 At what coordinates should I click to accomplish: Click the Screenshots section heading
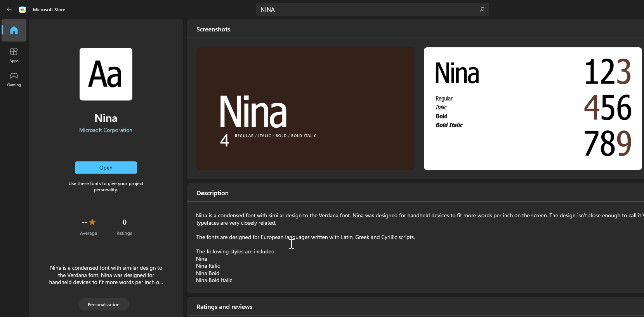click(x=213, y=29)
